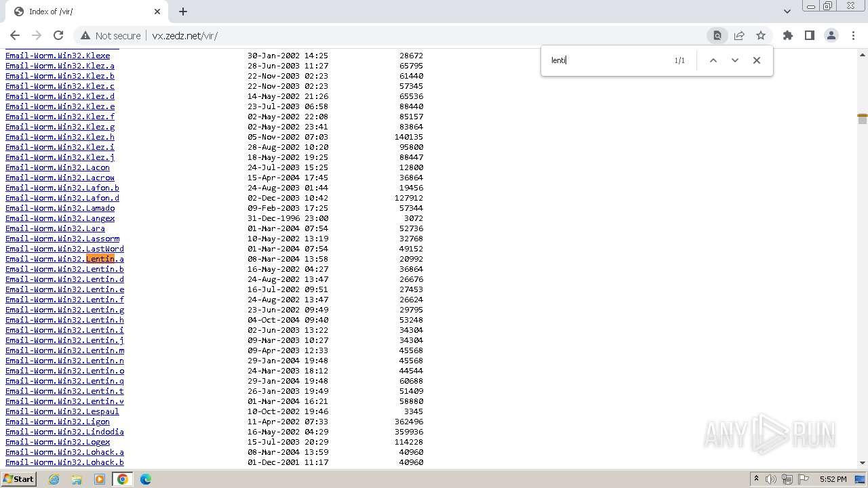
Task: Open the Not secure site info
Action: click(111, 36)
